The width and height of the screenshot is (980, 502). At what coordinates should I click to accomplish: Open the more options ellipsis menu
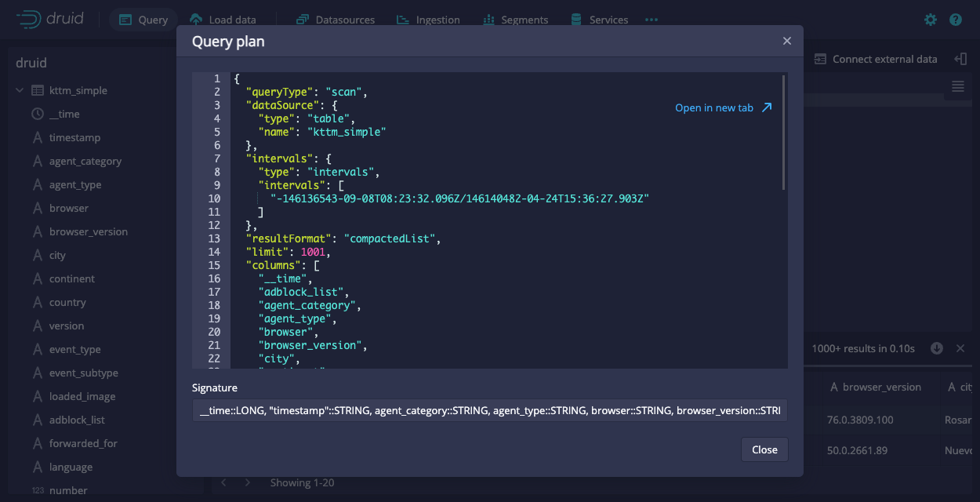click(x=652, y=20)
